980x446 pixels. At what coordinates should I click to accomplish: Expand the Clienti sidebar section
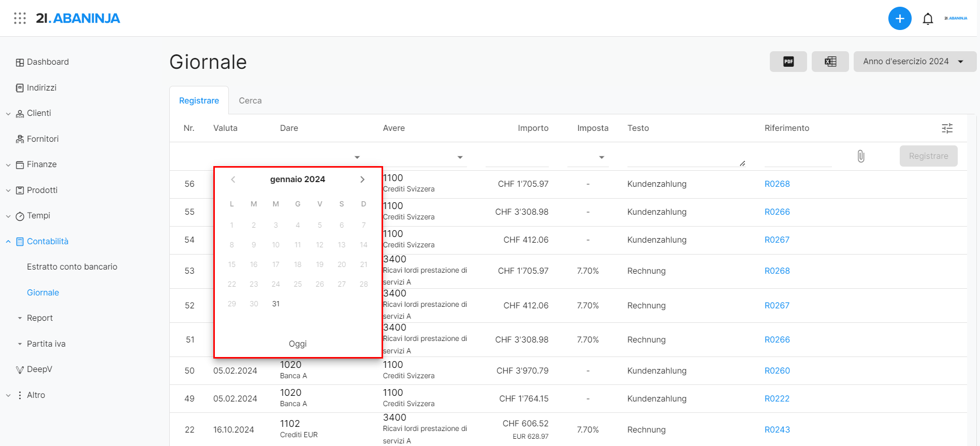(8, 114)
